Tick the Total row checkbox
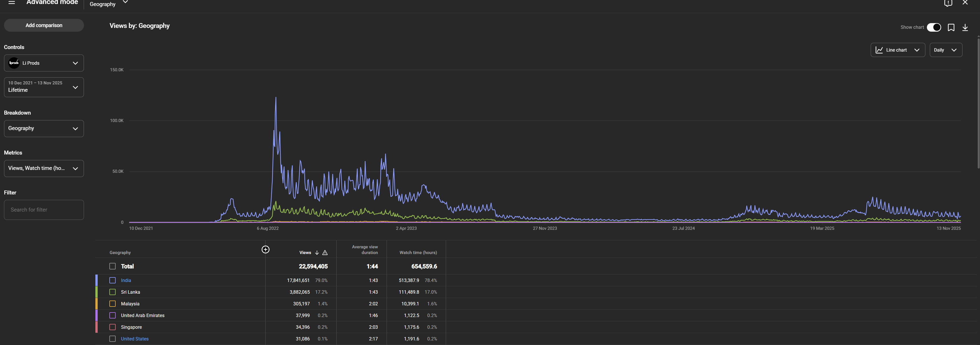The height and width of the screenshot is (345, 980). coord(113,266)
